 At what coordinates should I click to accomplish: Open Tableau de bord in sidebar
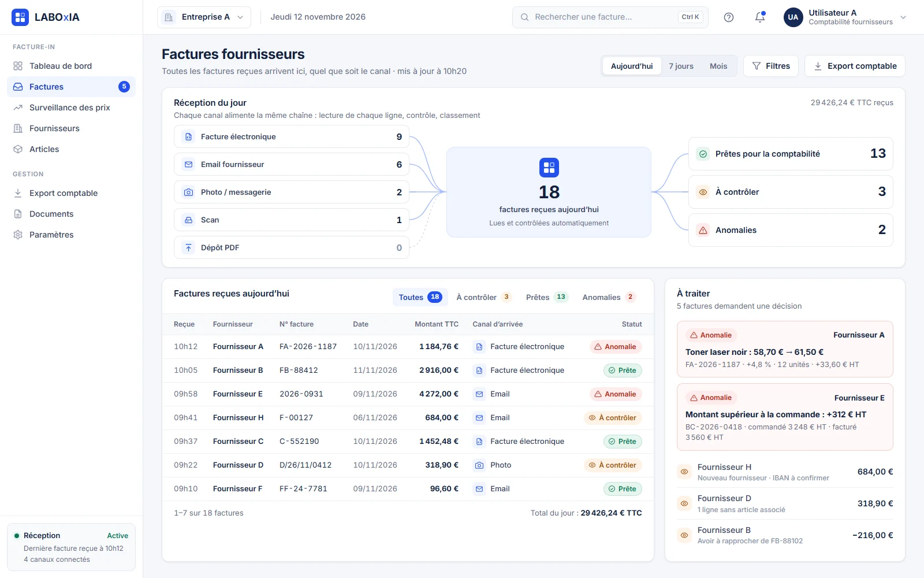(71, 66)
